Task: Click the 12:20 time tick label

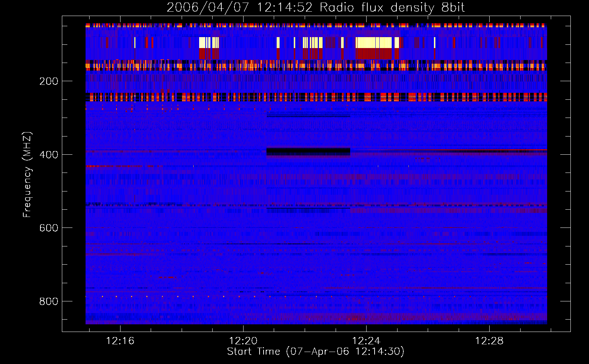Action: (x=243, y=341)
